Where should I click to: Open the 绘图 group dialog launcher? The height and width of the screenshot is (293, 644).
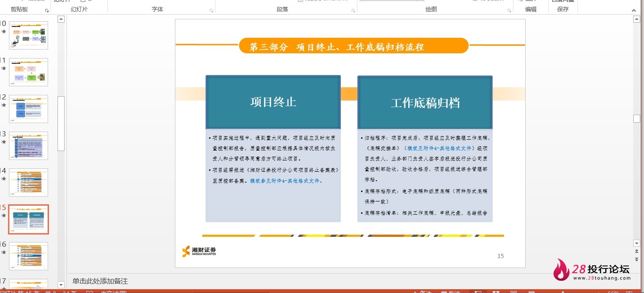509,10
